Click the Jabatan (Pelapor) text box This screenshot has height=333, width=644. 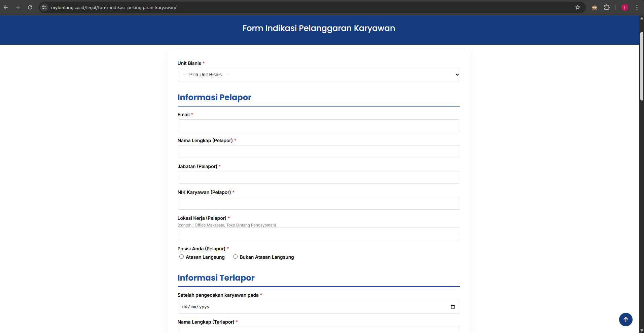pyautogui.click(x=319, y=177)
